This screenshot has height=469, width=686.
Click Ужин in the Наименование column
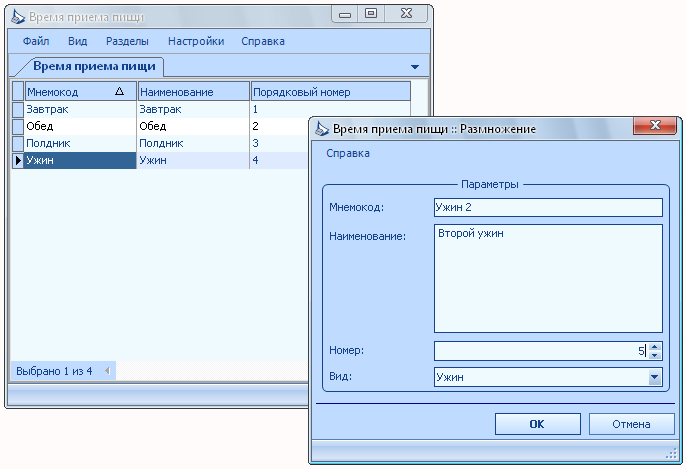pos(193,161)
